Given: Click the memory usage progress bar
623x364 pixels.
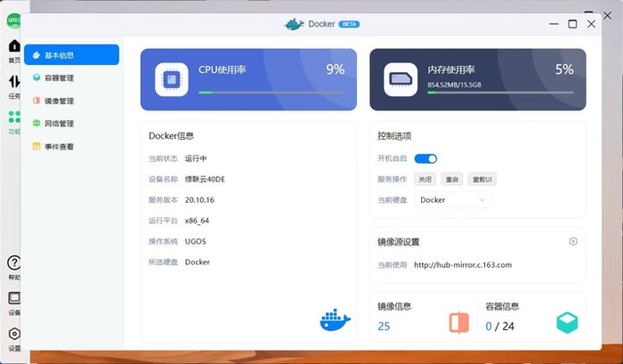Looking at the screenshot, I should click(500, 93).
